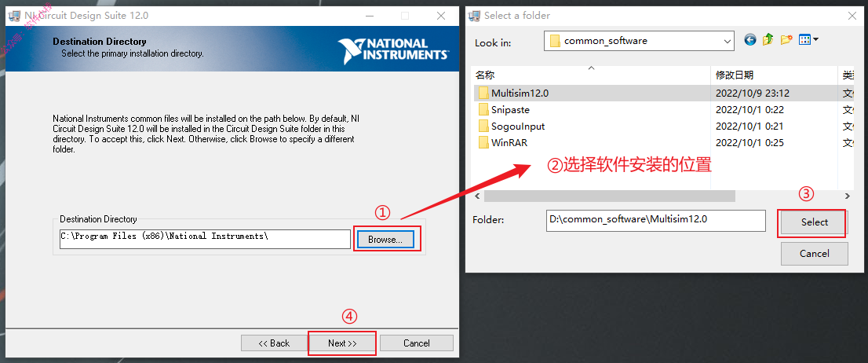Image resolution: width=868 pixels, height=363 pixels.
Task: Confirm folder with the Select button
Action: [x=815, y=222]
